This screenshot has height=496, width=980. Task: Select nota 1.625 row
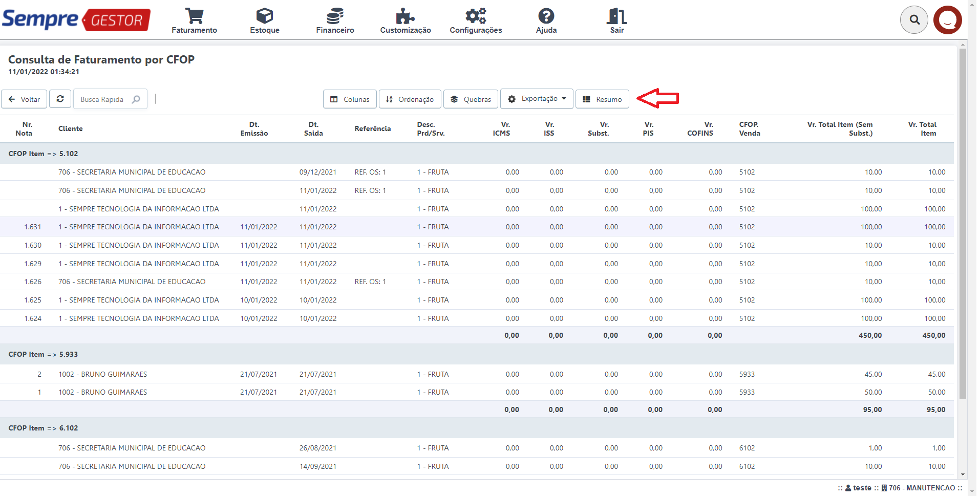[477, 300]
